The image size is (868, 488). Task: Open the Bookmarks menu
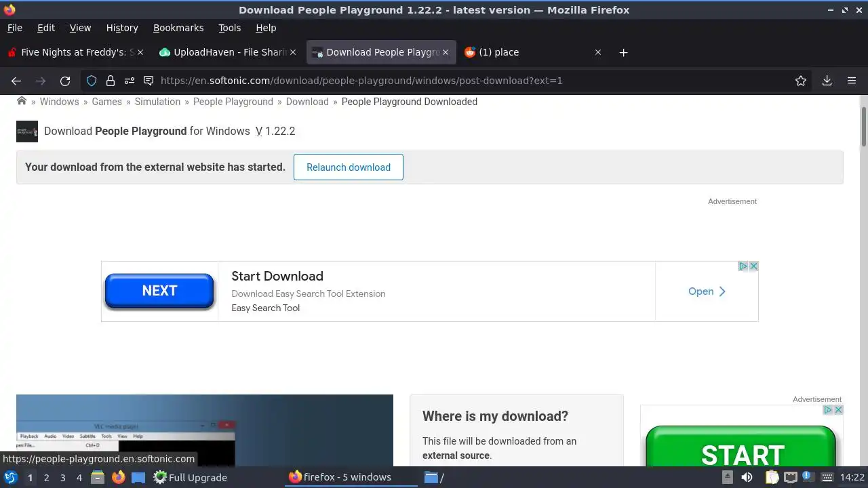pos(178,28)
